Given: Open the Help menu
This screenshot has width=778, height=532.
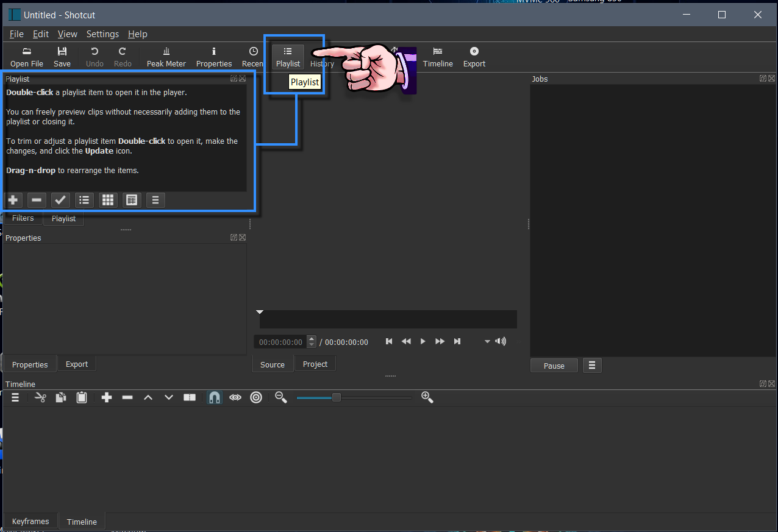Looking at the screenshot, I should tap(138, 34).
